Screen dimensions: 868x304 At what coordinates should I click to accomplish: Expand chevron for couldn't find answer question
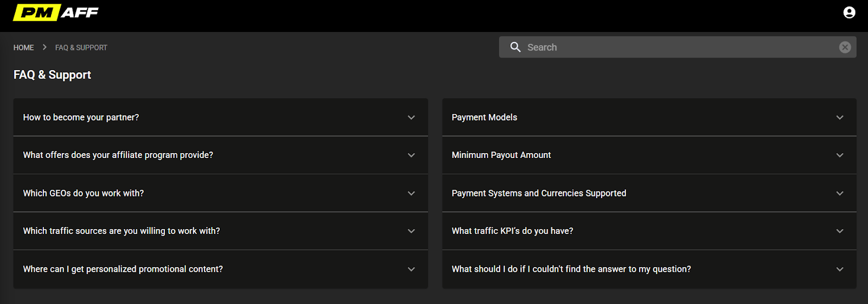click(840, 269)
